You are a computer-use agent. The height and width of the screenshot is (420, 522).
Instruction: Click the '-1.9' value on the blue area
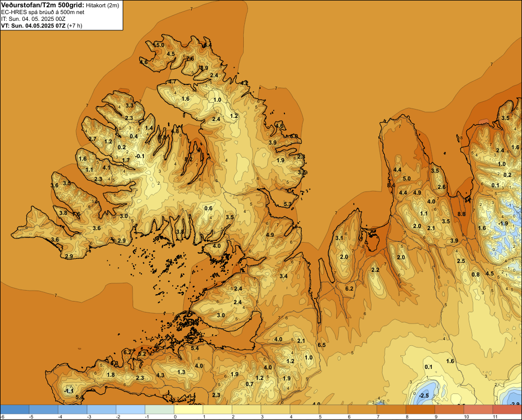tap(503, 223)
